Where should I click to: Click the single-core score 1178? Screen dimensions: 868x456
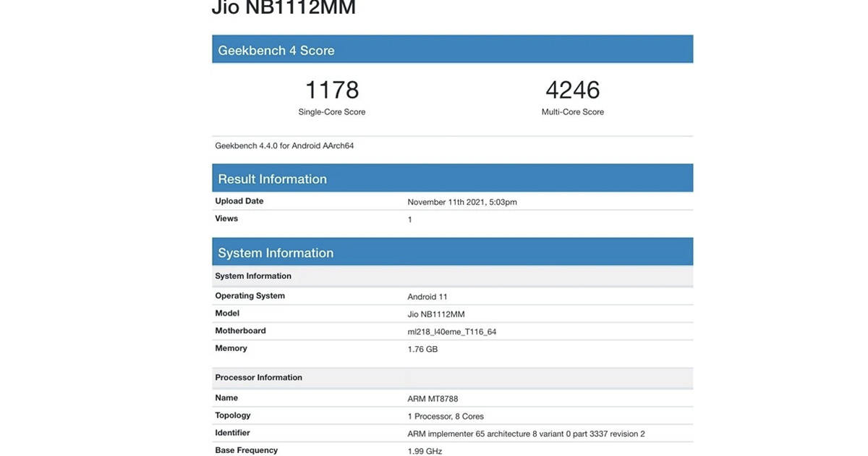(331, 90)
